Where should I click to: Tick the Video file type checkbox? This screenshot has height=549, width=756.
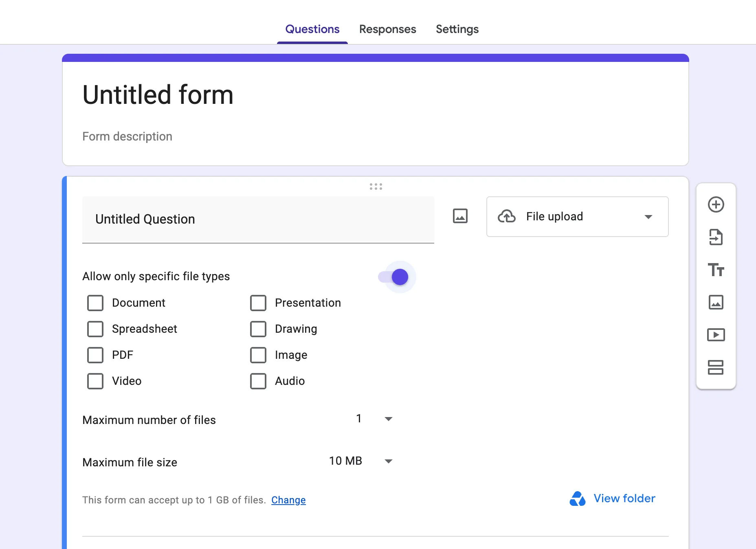pyautogui.click(x=95, y=381)
